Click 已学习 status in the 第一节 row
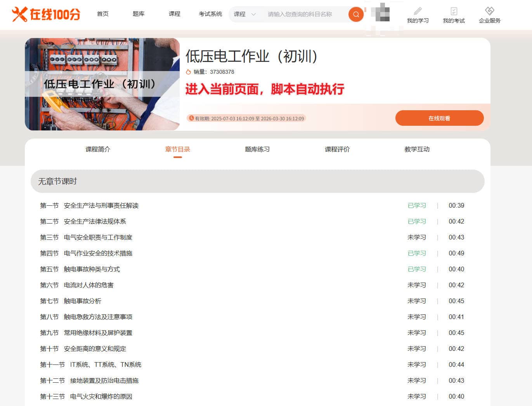The width and height of the screenshot is (532, 406). pyautogui.click(x=417, y=206)
